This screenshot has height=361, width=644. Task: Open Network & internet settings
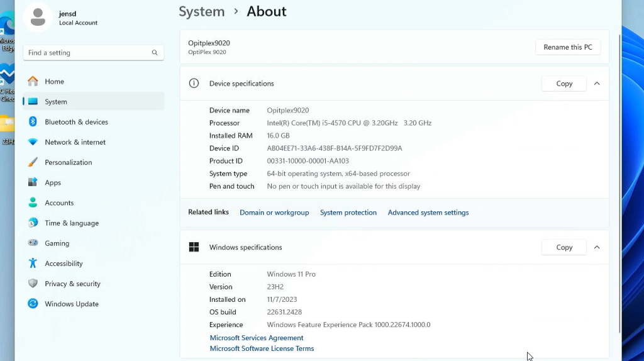[94, 142]
